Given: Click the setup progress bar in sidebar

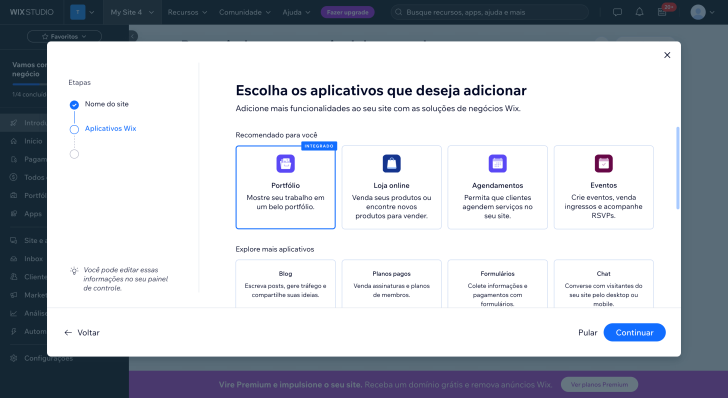Looking at the screenshot, I should pos(29,85).
